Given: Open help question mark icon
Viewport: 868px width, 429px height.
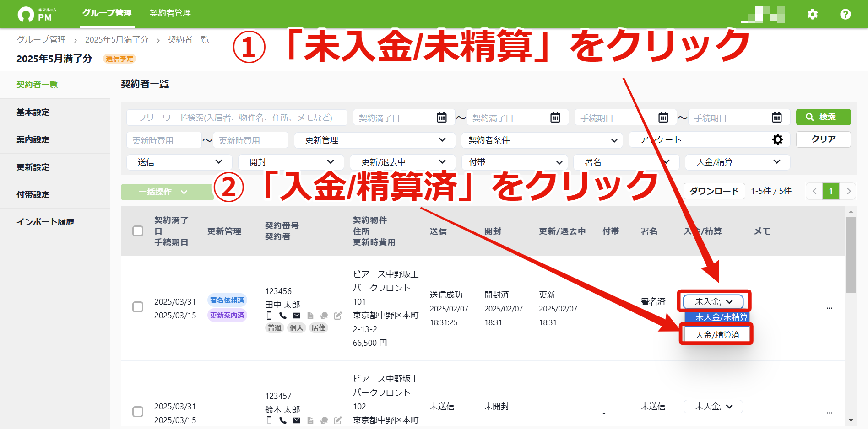Looking at the screenshot, I should (x=845, y=14).
